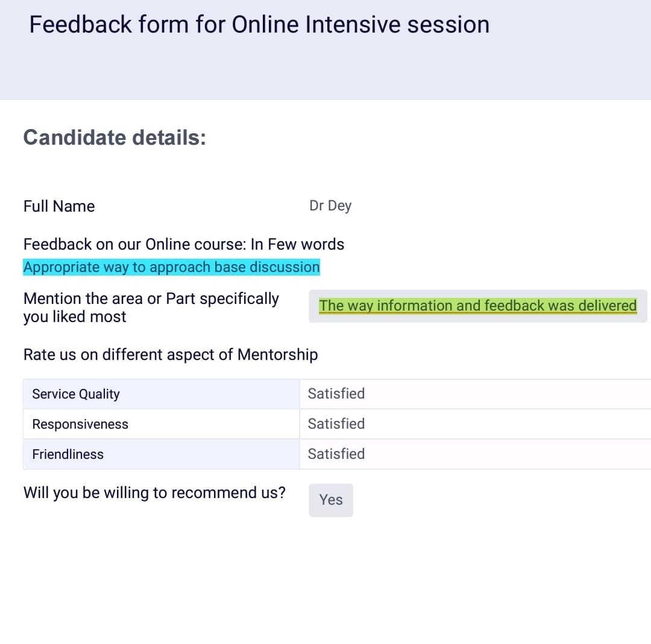Screen dimensions: 651x644
Task: Click the Candidate details heading
Action: pyautogui.click(x=115, y=137)
